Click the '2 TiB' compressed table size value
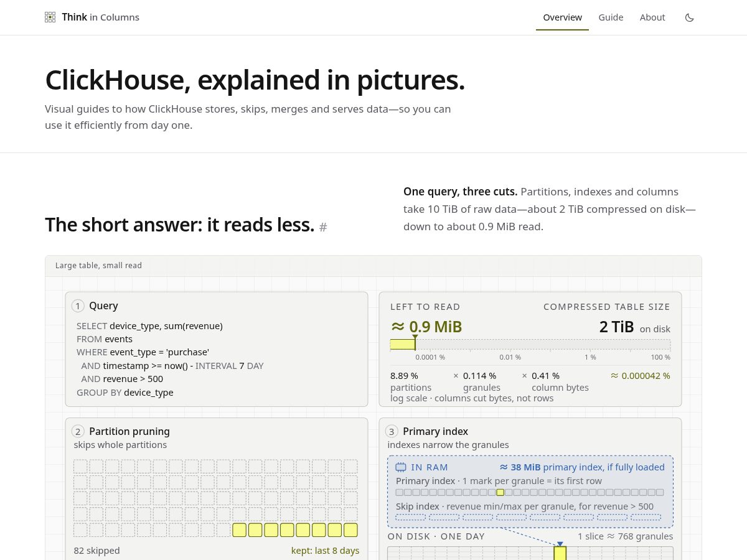The width and height of the screenshot is (747, 560). [616, 327]
